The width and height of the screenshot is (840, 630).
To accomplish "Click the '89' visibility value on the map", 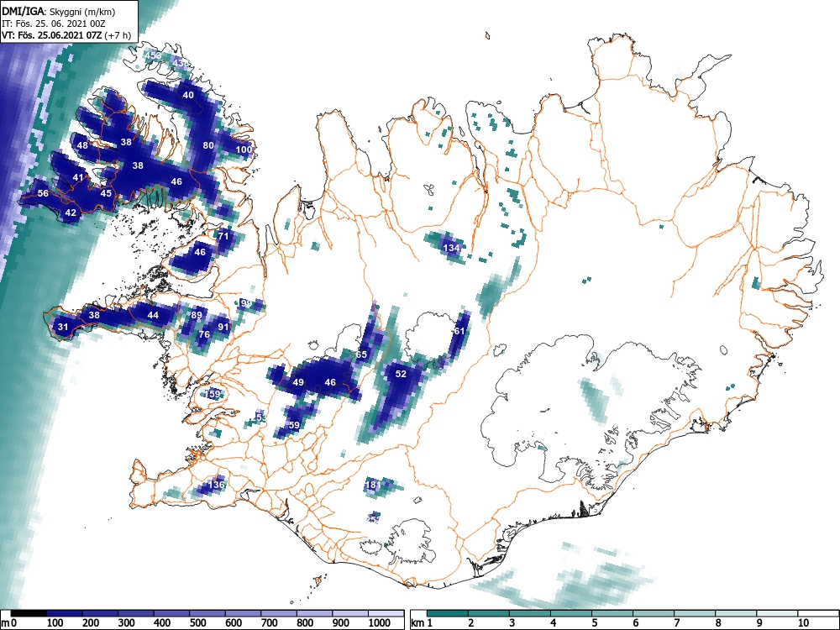I will click(197, 315).
